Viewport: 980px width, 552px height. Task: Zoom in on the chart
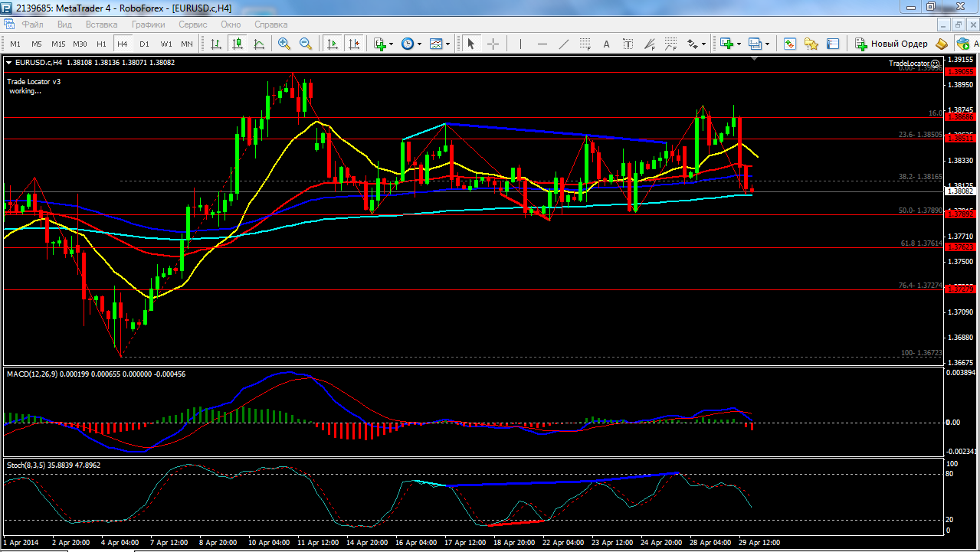pos(284,44)
